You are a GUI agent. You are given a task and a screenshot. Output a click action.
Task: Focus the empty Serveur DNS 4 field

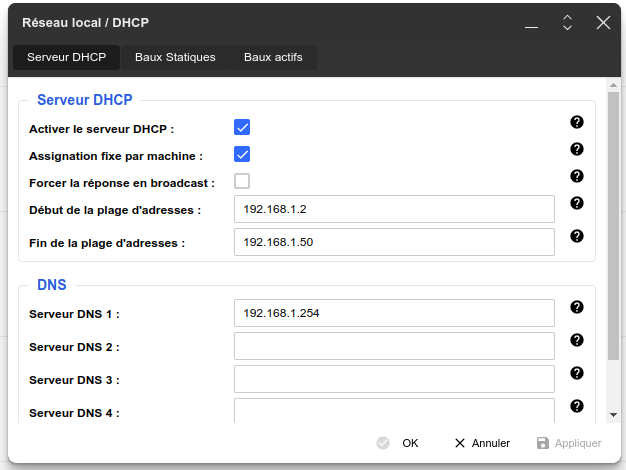click(x=394, y=411)
